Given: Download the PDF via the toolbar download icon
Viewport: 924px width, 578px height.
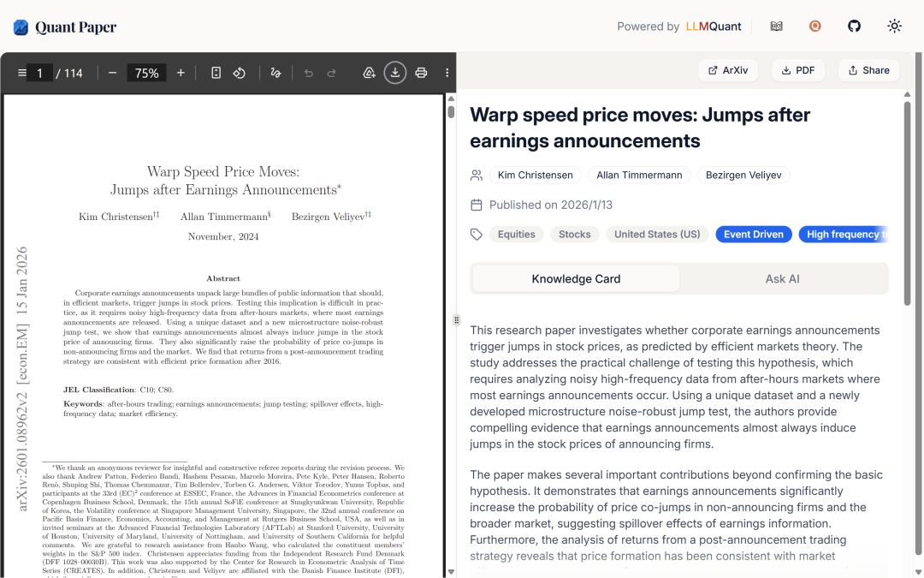Looking at the screenshot, I should pos(394,72).
